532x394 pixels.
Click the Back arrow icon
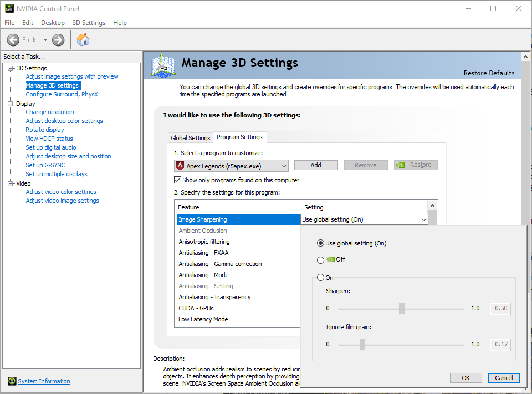pos(13,40)
